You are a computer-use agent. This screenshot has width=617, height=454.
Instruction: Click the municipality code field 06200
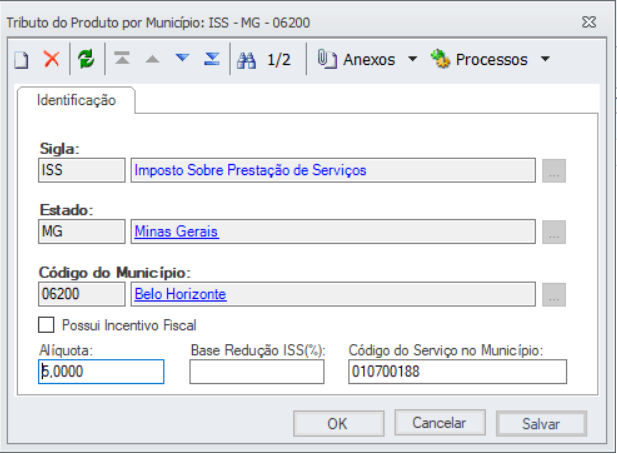click(81, 294)
